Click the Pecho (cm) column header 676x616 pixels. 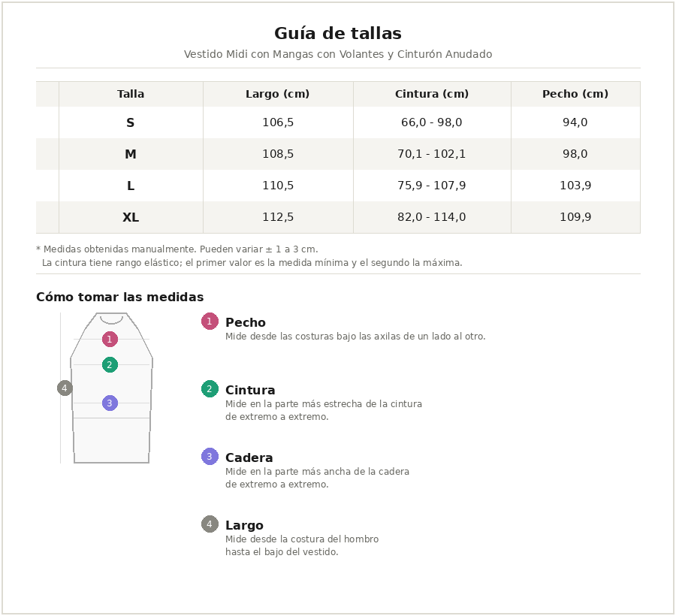pos(575,94)
